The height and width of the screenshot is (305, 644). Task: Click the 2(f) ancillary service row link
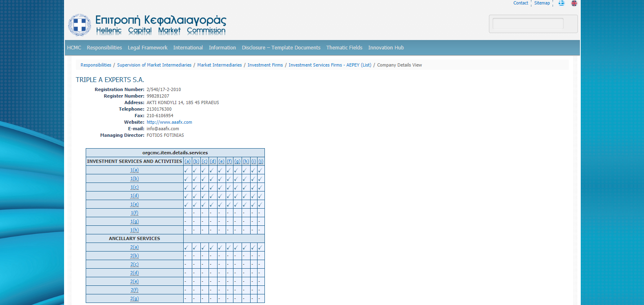[x=135, y=290]
